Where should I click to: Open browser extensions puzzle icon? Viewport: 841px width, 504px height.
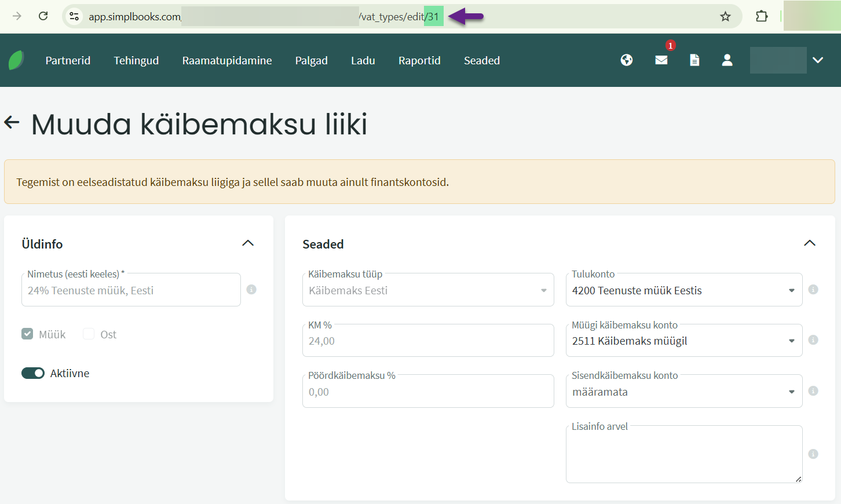[762, 16]
